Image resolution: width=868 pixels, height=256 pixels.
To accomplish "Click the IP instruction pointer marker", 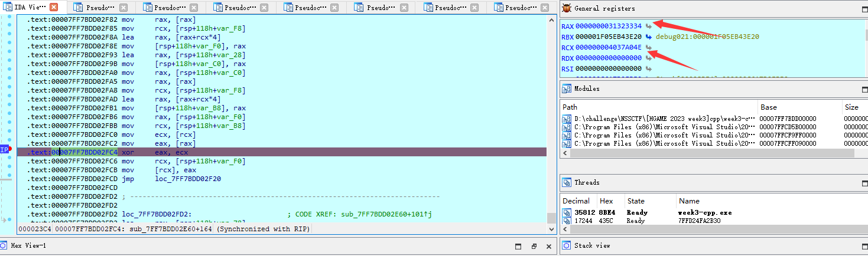I will tap(5, 150).
